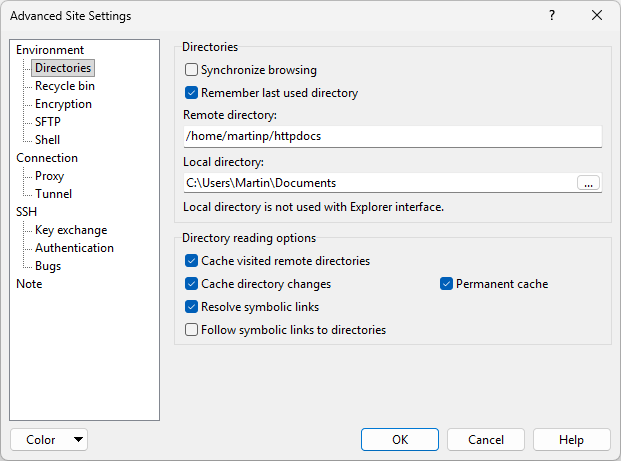Screen dimensions: 621x461
Task: Disable Cache directory changes option
Action: [x=192, y=284]
